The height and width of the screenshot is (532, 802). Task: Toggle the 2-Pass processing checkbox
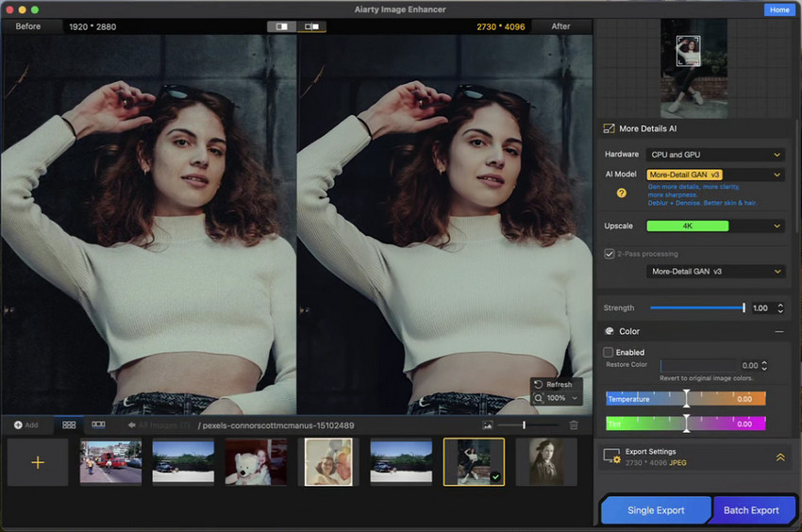click(x=610, y=254)
